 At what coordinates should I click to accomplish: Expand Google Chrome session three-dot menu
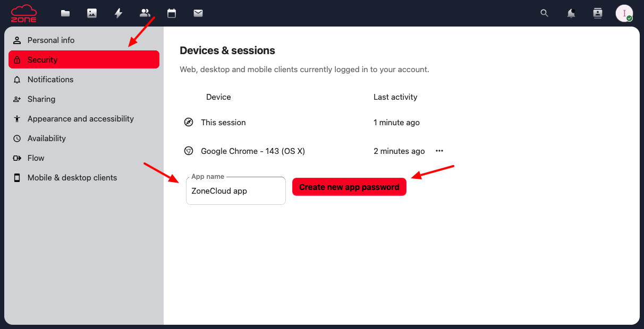tap(439, 151)
